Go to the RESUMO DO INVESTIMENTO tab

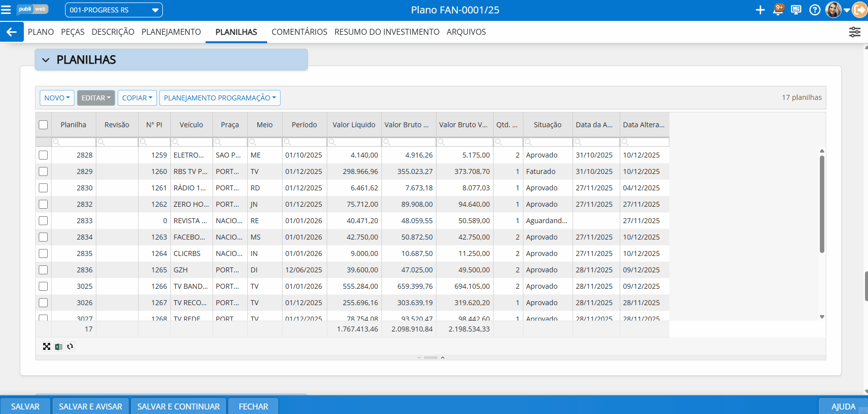click(387, 32)
